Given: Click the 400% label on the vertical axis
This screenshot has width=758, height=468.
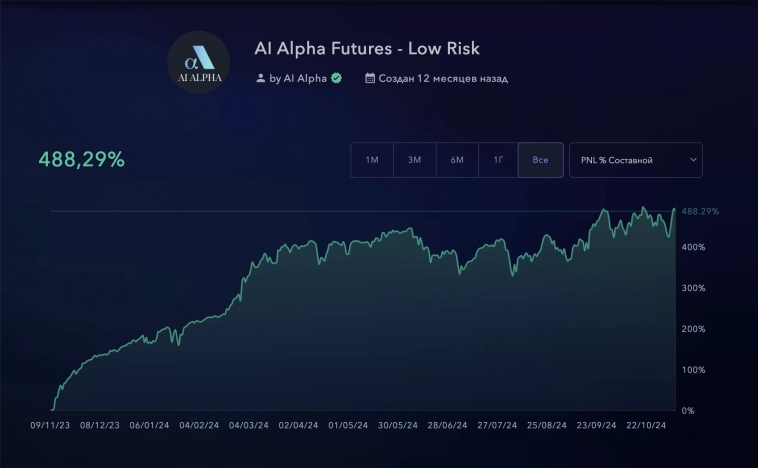Looking at the screenshot, I should click(x=694, y=247).
